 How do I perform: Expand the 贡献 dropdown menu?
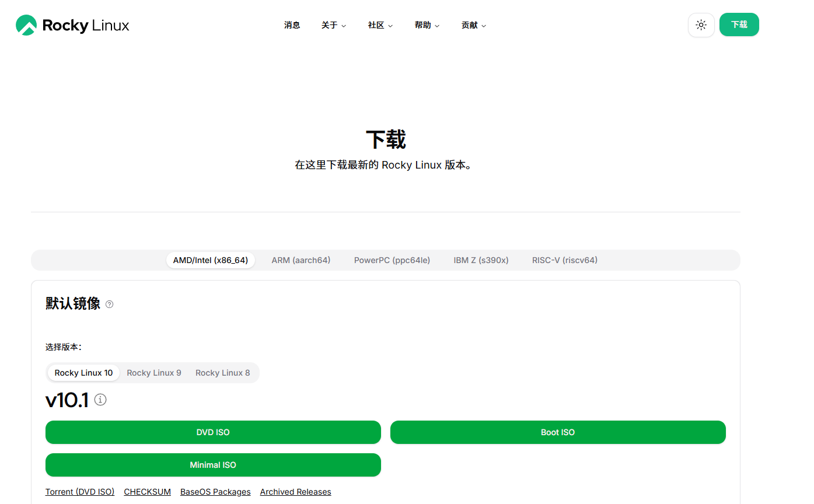(x=473, y=24)
